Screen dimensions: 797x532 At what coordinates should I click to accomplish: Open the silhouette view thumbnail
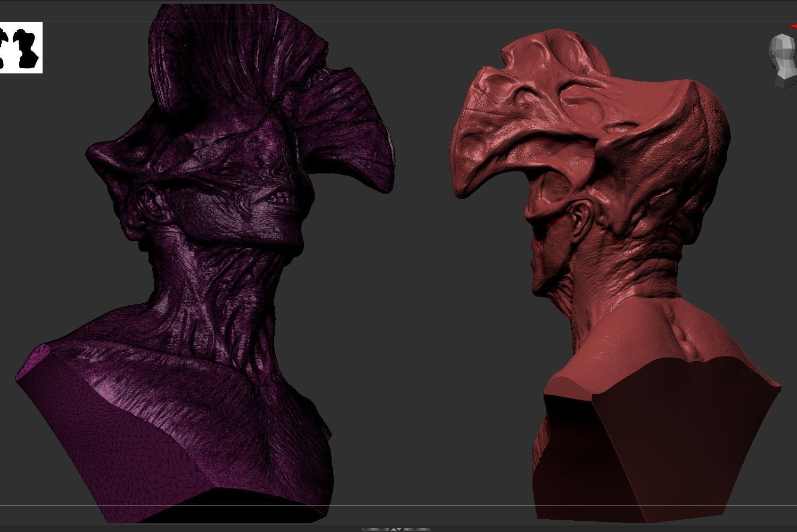tap(21, 47)
